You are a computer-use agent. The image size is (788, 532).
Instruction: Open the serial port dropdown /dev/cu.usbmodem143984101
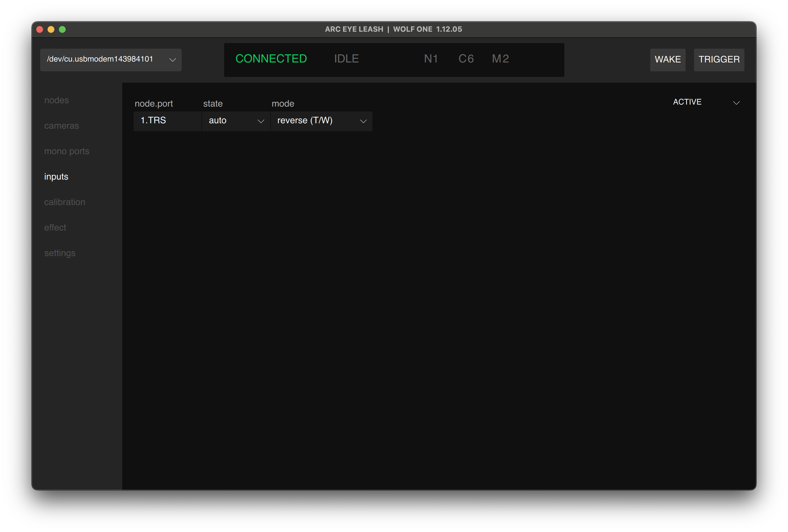point(111,60)
